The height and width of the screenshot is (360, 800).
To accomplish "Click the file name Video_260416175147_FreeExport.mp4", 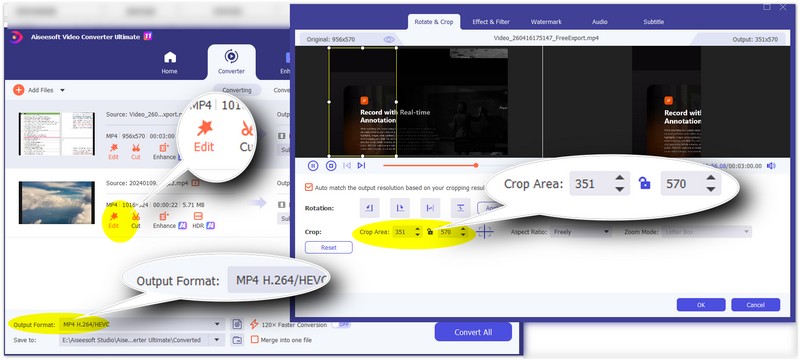I will pos(546,38).
